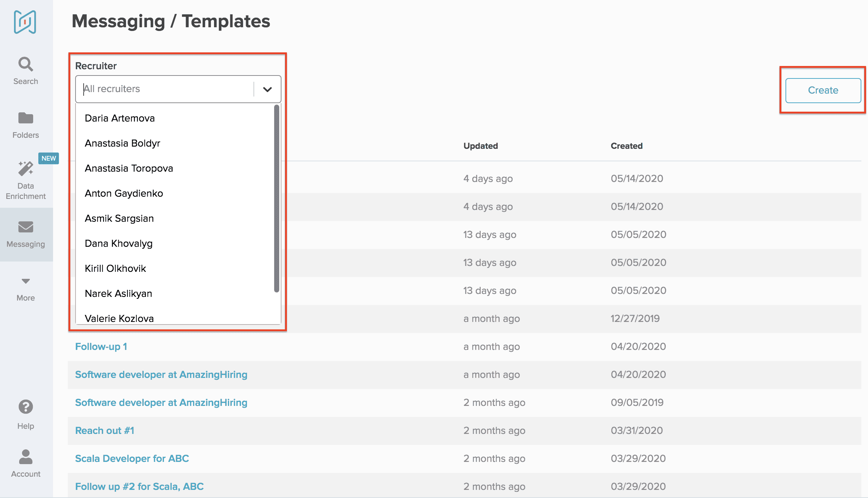Open Help question mark icon
This screenshot has width=868, height=498.
tap(25, 407)
